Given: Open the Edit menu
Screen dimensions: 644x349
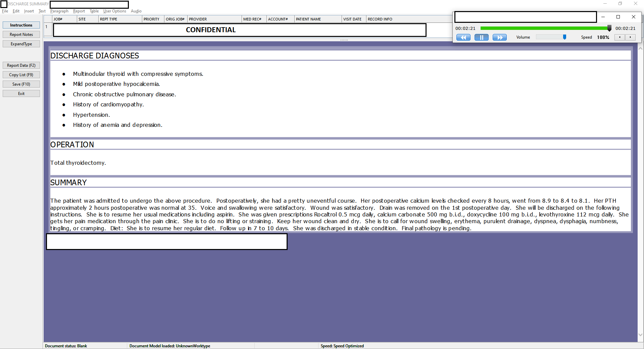Looking at the screenshot, I should [x=16, y=11].
